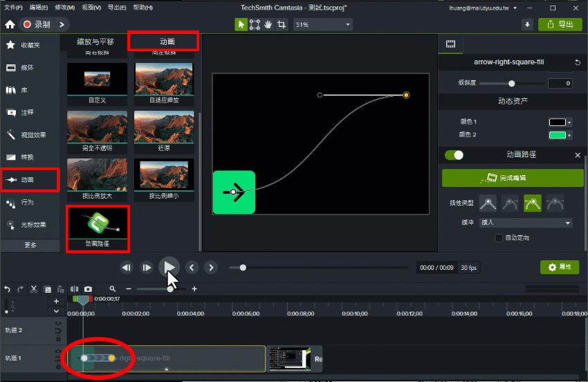Reset arrow-right-square-fill properties icon

578,62
